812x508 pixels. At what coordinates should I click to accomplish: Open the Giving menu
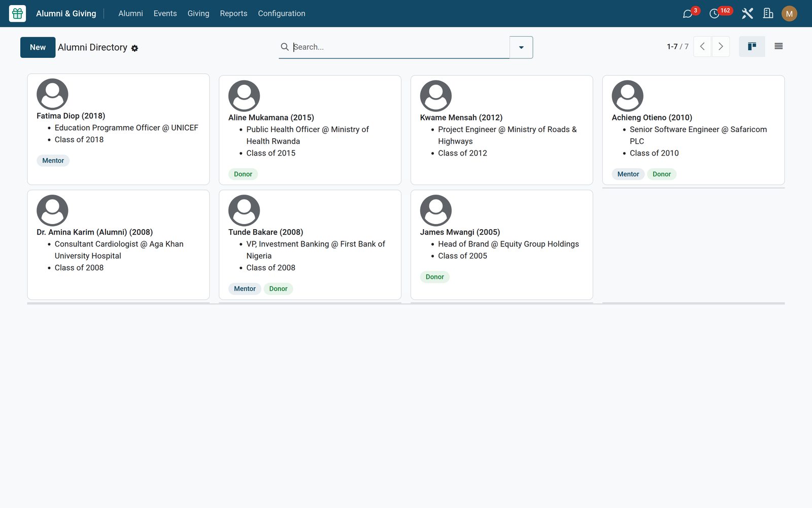198,14
